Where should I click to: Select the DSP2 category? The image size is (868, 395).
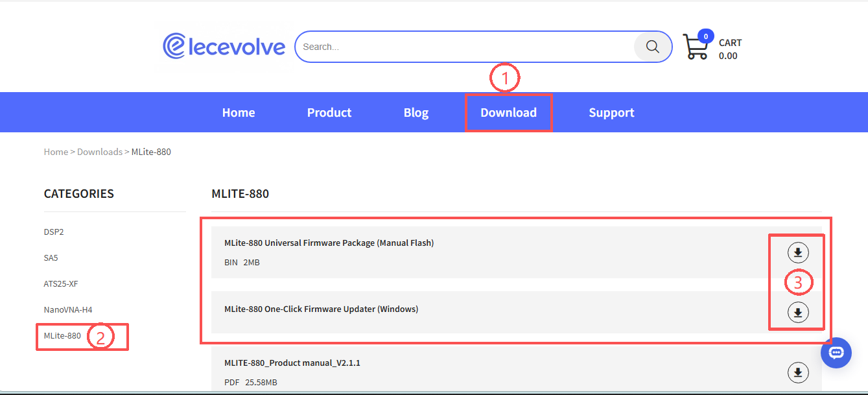point(54,232)
